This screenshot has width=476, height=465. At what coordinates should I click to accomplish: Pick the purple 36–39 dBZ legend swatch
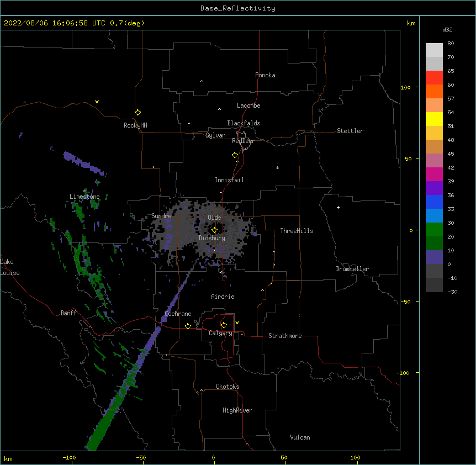click(x=434, y=188)
